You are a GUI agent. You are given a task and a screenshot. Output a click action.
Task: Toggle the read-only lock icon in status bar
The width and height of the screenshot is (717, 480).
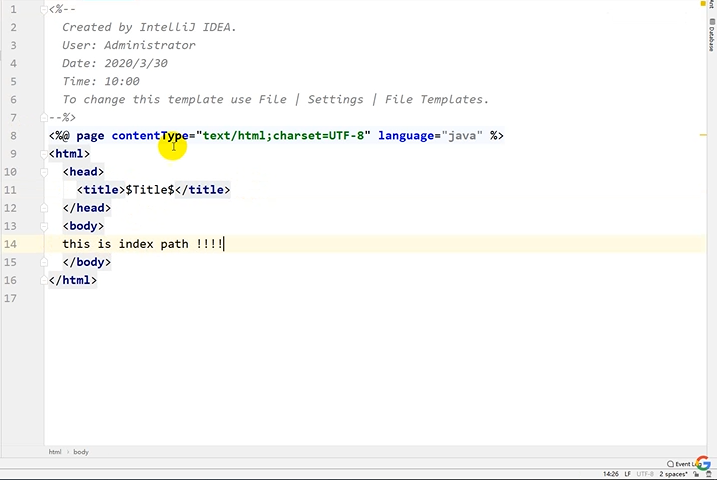696,474
